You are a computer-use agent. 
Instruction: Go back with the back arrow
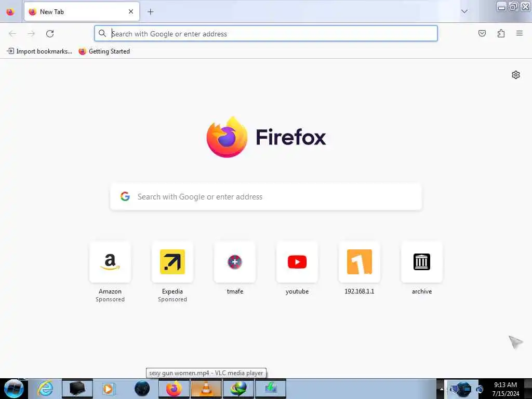(x=12, y=33)
